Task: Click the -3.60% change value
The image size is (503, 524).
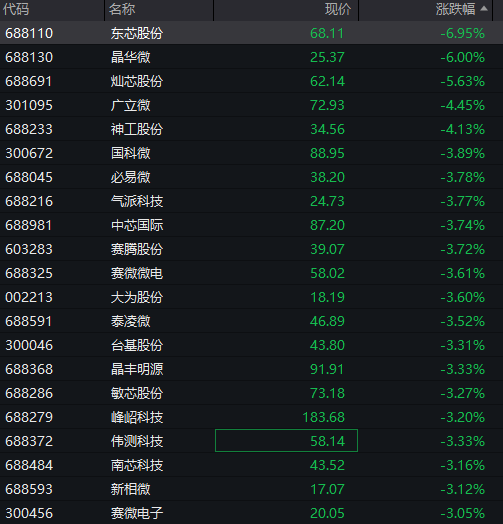Action: 462,297
